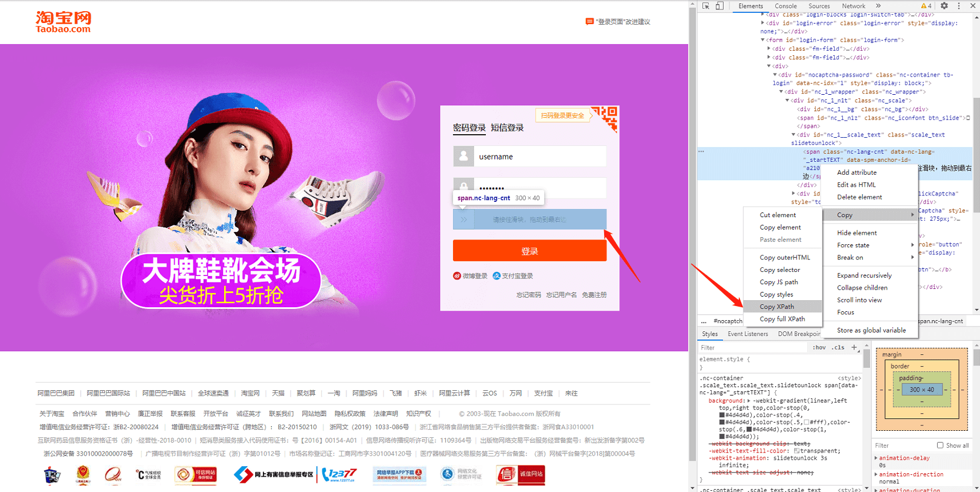This screenshot has height=492, width=980.
Task: Click the computed pane Filter field
Action: tap(904, 446)
